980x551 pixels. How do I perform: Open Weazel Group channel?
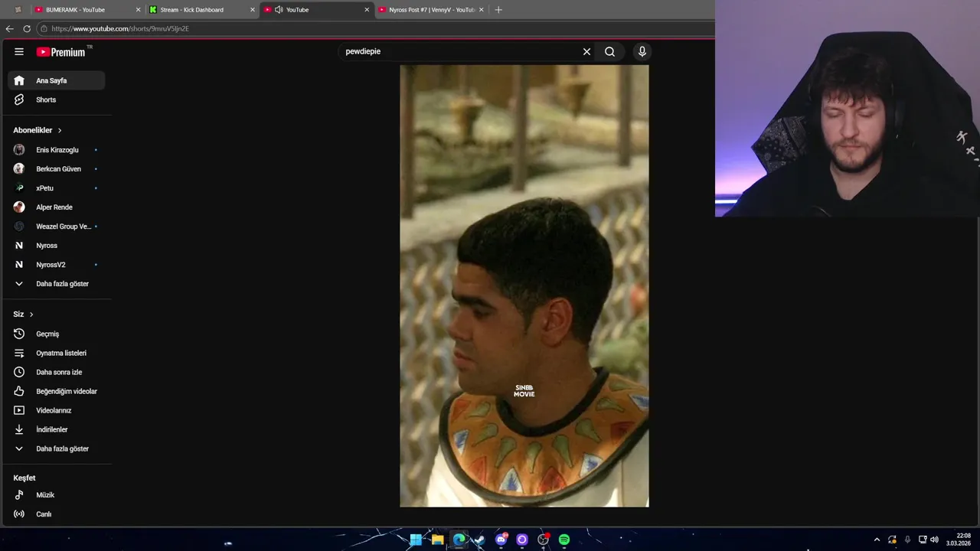click(x=57, y=227)
